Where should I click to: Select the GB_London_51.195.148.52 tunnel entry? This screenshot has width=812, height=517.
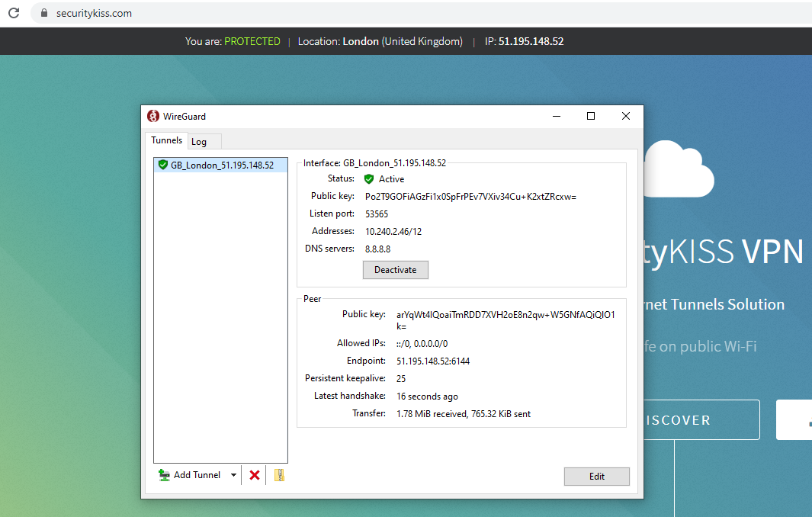point(220,165)
